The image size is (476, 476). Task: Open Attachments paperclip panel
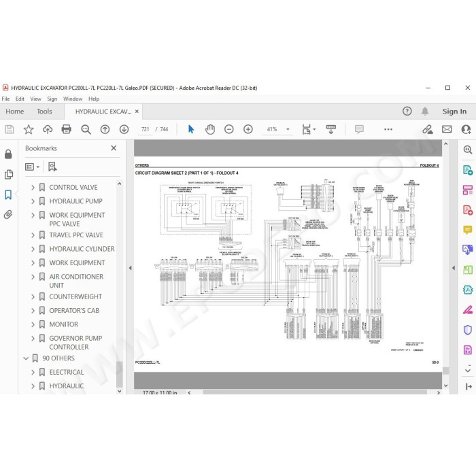click(x=8, y=215)
